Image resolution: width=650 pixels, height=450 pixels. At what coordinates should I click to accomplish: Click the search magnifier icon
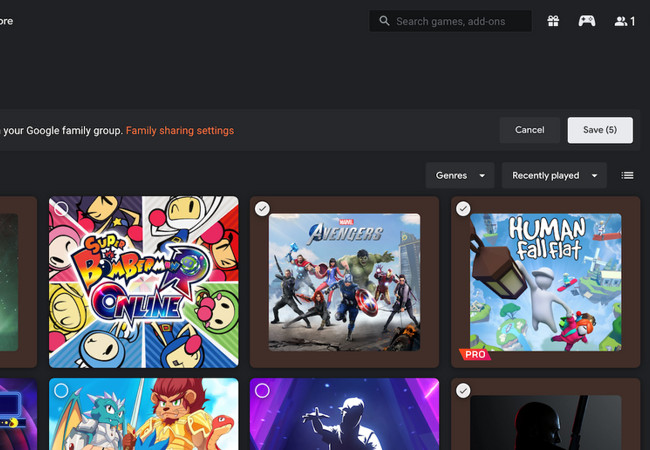[x=384, y=21]
